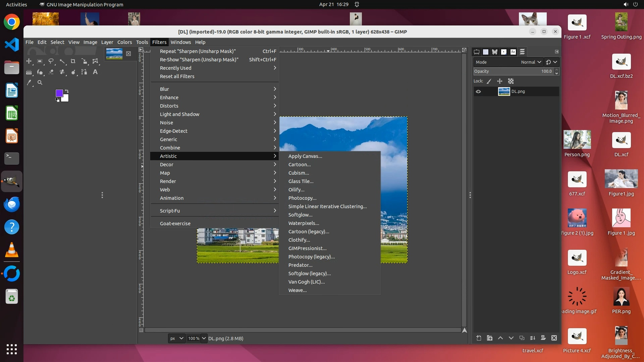Image resolution: width=644 pixels, height=362 pixels.
Task: Select the Text tool
Action: coord(95,72)
